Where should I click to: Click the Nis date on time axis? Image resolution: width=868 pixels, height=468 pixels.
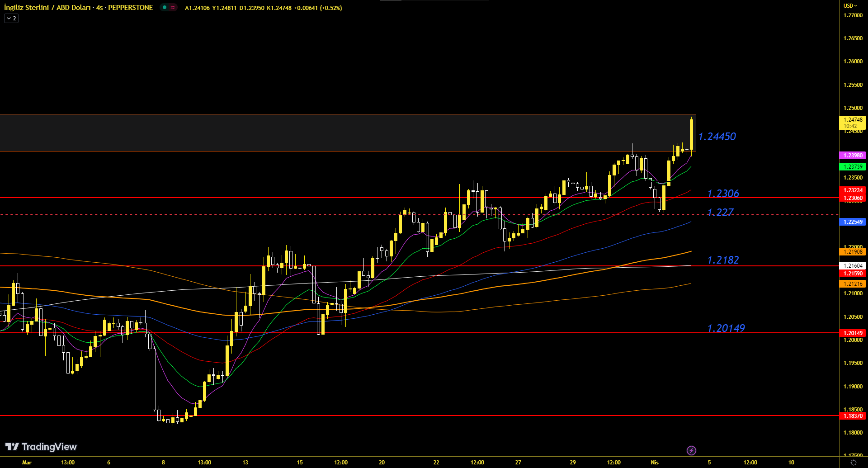(x=655, y=463)
